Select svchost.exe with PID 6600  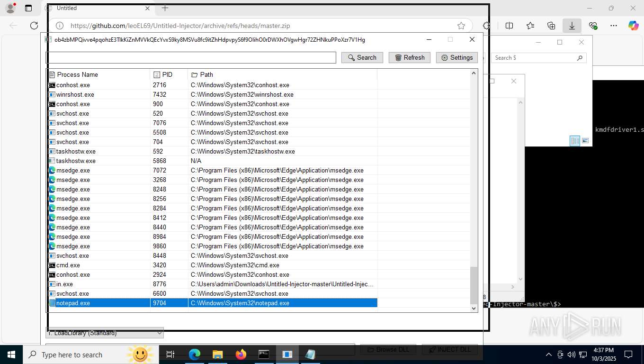(x=212, y=293)
